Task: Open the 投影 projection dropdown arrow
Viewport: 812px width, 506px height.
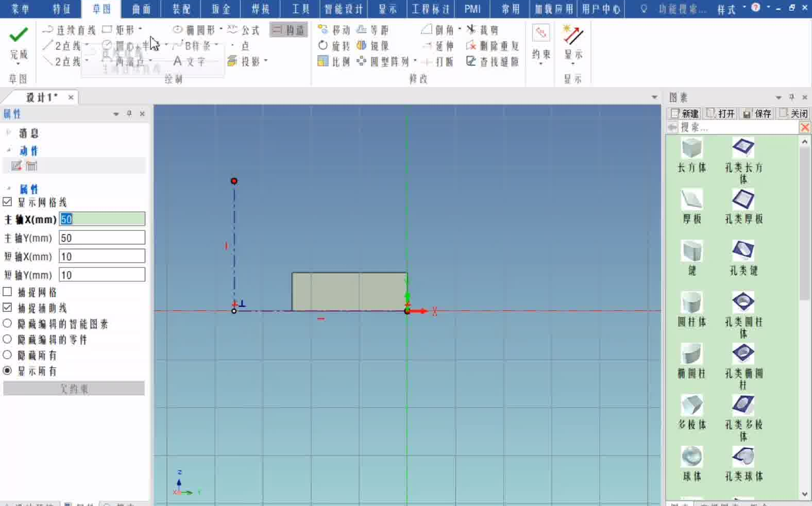Action: click(266, 61)
